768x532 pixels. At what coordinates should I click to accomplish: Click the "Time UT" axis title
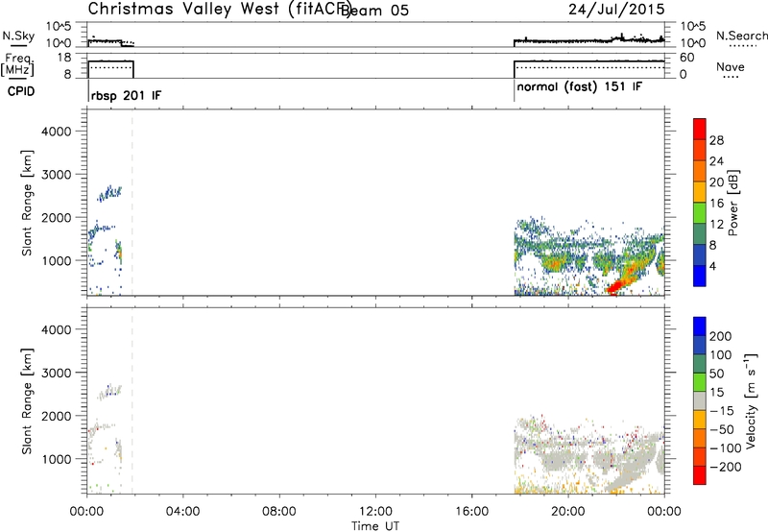tap(375, 526)
